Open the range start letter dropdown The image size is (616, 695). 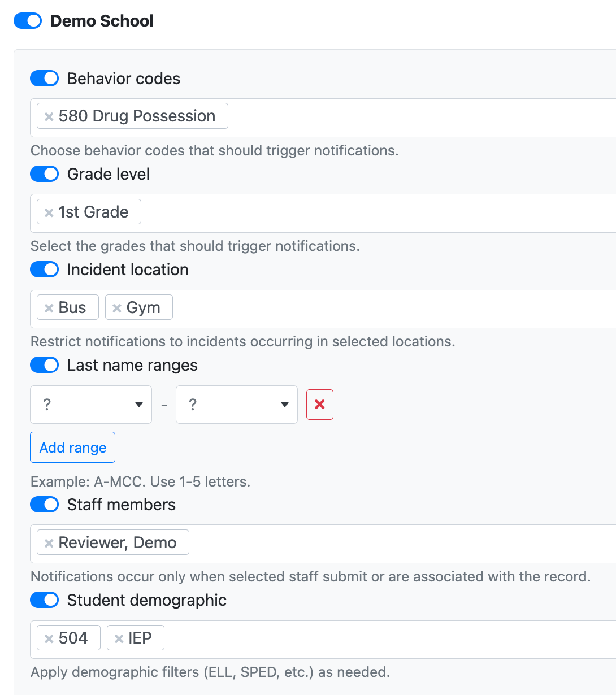pyautogui.click(x=91, y=405)
